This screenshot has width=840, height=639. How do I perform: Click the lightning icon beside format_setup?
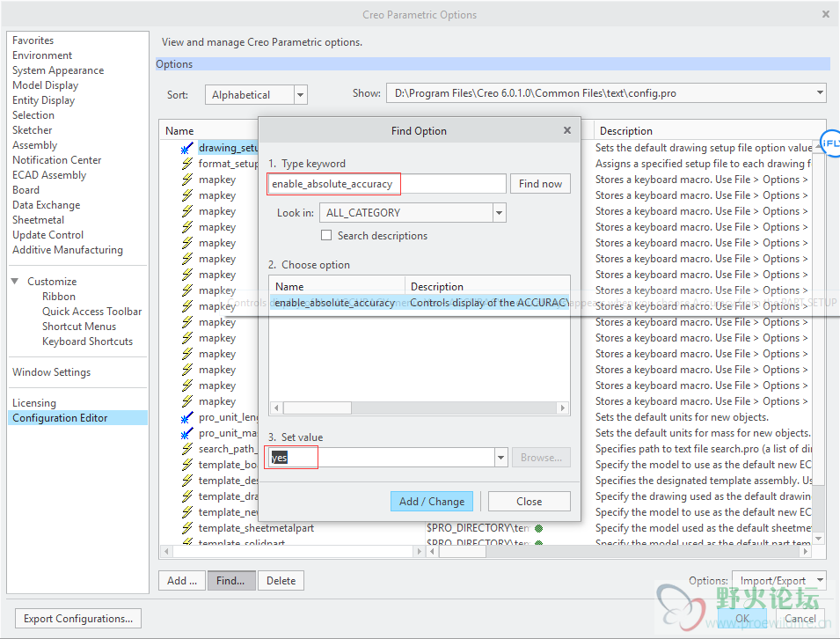click(x=187, y=164)
